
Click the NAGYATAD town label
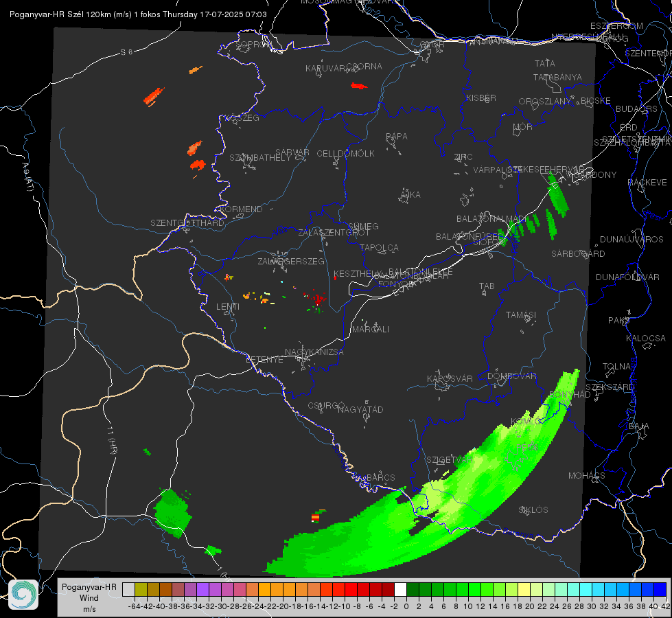coord(360,409)
